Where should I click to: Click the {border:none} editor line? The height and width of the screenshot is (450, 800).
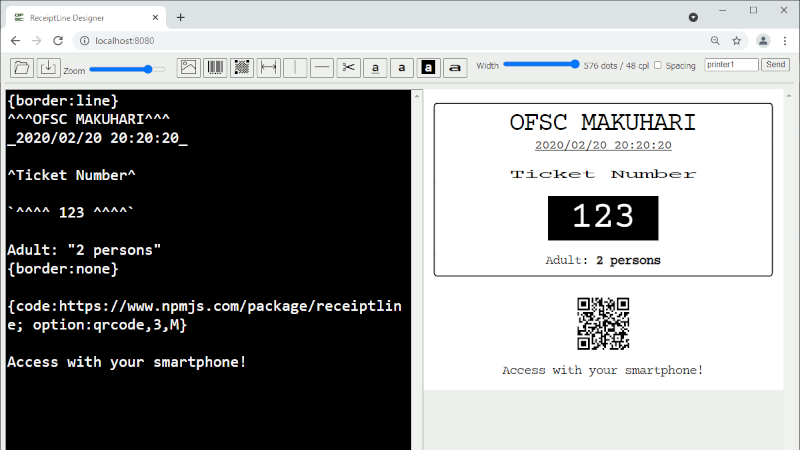click(63, 268)
